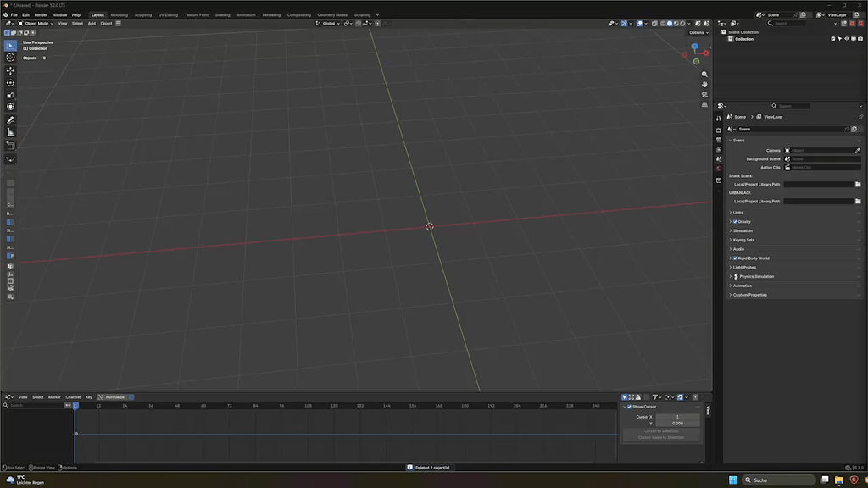Select the Transform tool
The height and width of the screenshot is (488, 868).
coord(10,107)
